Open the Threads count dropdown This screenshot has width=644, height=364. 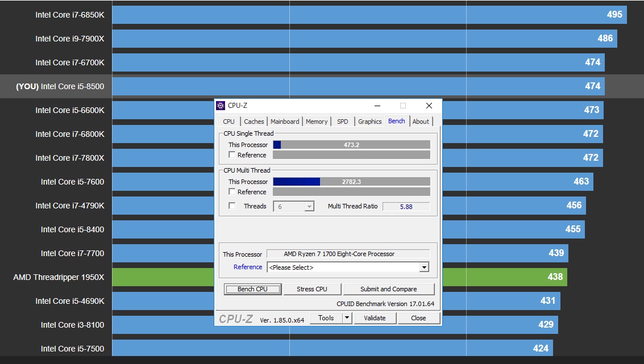(x=309, y=207)
